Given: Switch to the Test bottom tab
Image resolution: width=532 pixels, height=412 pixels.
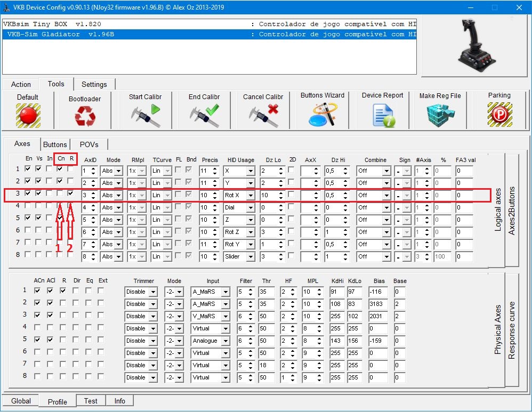Looking at the screenshot, I should click(91, 401).
